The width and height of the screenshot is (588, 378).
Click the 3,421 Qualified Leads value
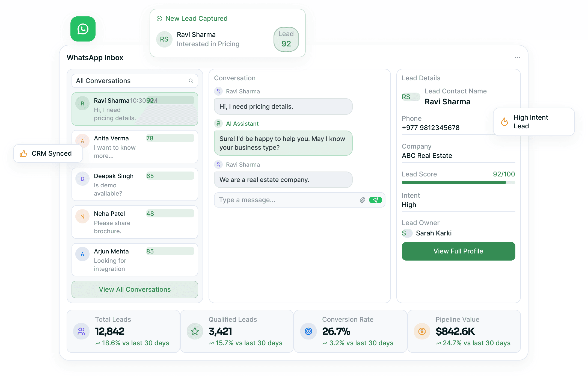pyautogui.click(x=220, y=331)
